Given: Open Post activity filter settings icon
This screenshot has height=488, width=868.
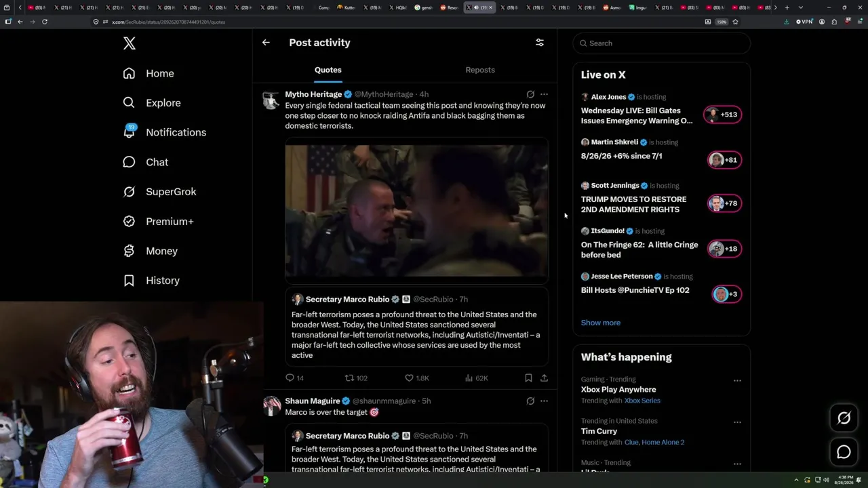Looking at the screenshot, I should pos(540,42).
